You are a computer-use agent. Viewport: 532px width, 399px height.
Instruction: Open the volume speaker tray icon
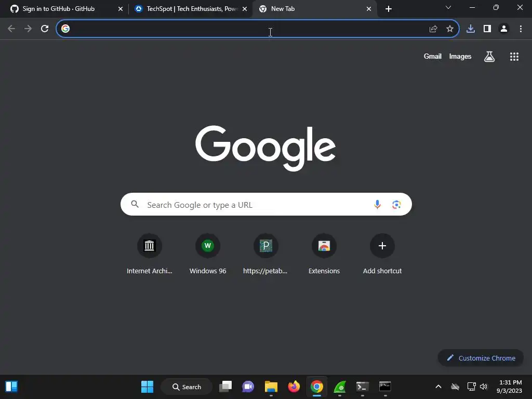(x=484, y=387)
